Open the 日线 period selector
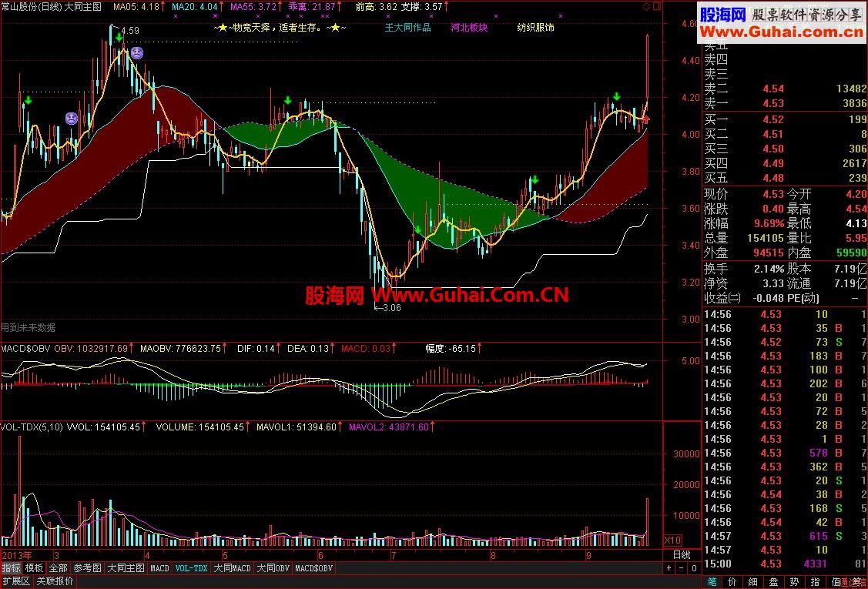 [x=682, y=555]
